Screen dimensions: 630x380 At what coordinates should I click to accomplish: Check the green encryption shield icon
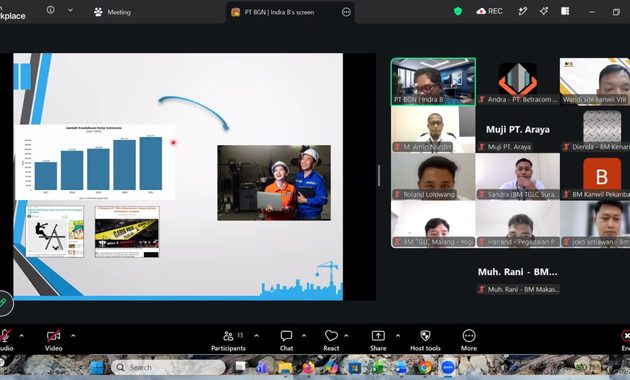coord(458,11)
